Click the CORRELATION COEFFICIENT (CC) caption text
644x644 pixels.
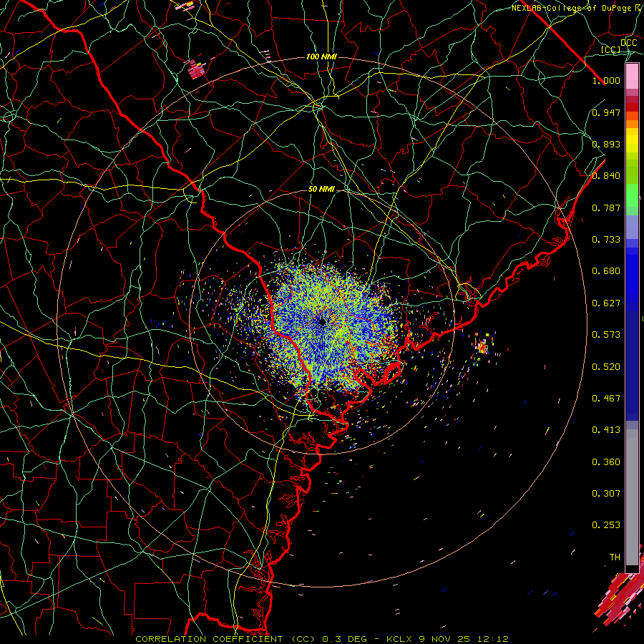pyautogui.click(x=225, y=639)
